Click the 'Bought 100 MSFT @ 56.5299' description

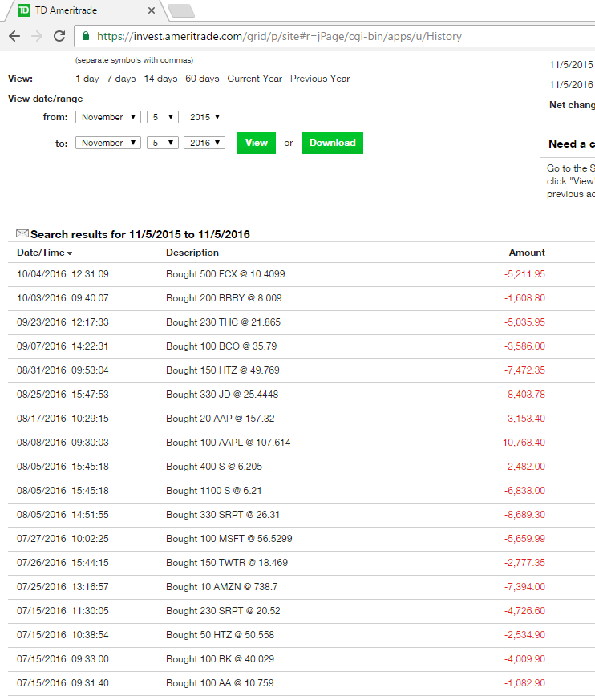pyautogui.click(x=229, y=540)
